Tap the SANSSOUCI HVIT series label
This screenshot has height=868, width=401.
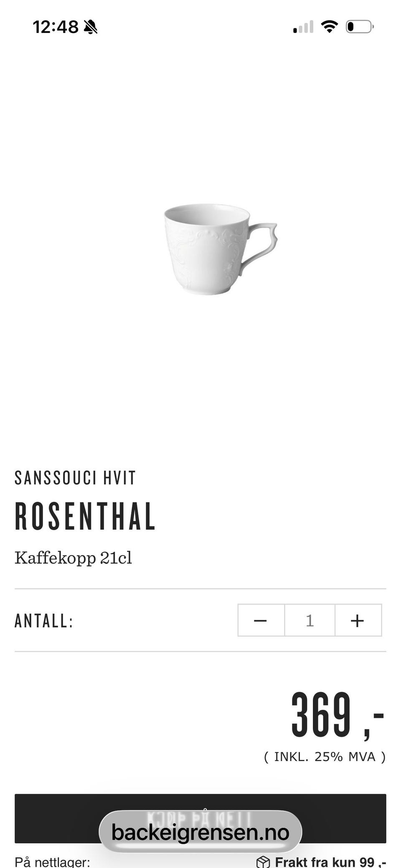[75, 478]
